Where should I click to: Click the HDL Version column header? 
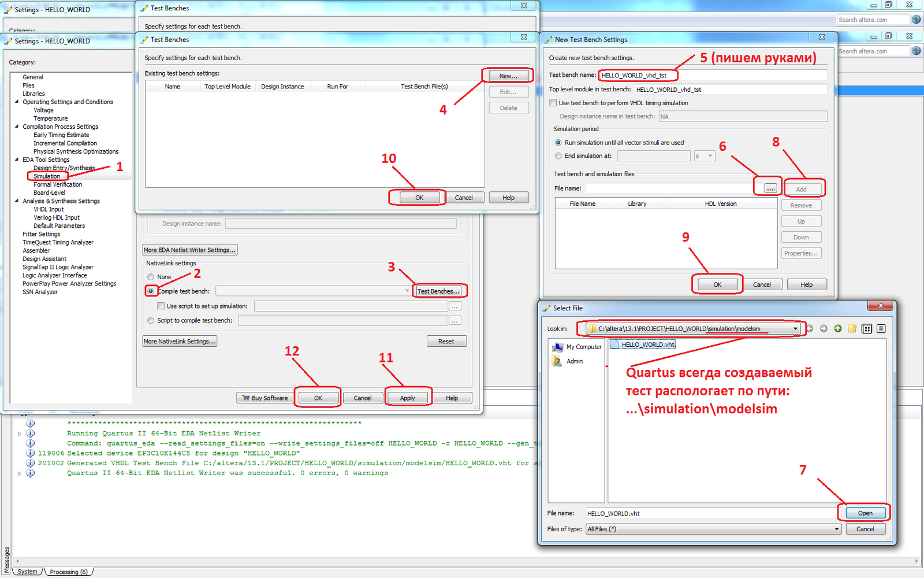720,203
